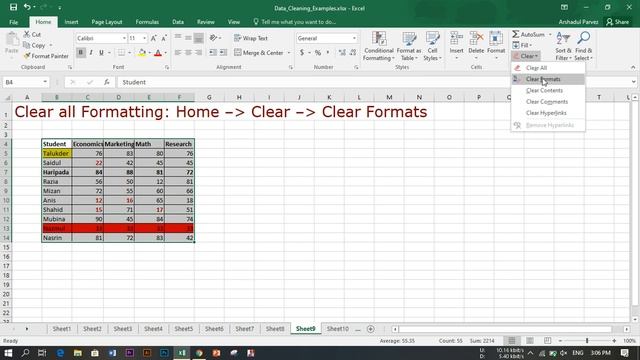The image size is (640, 360).
Task: Toggle Merge & Center button
Action: [260, 53]
